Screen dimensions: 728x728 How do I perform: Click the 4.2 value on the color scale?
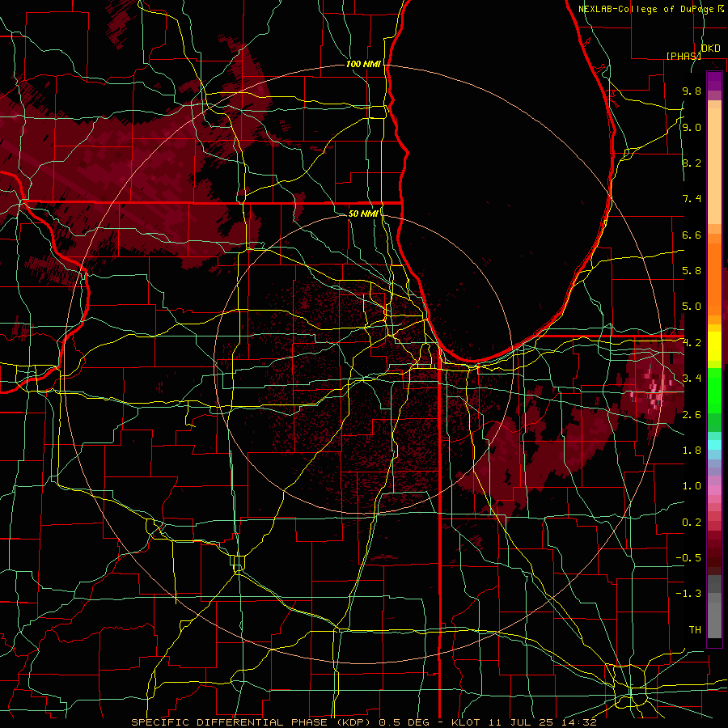point(692,343)
